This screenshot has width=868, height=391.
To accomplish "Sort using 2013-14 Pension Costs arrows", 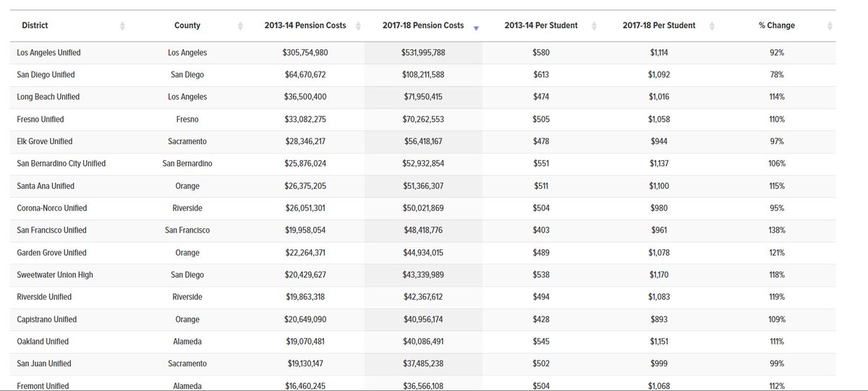I will 358,26.
